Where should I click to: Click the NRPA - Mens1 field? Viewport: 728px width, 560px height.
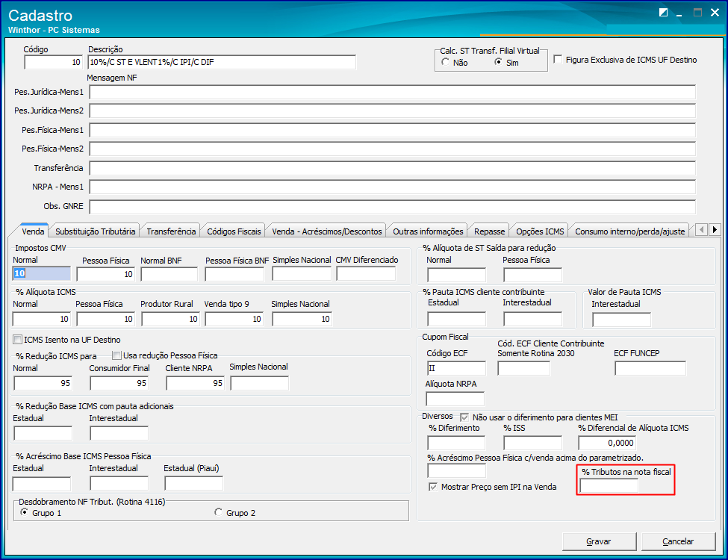click(x=392, y=187)
